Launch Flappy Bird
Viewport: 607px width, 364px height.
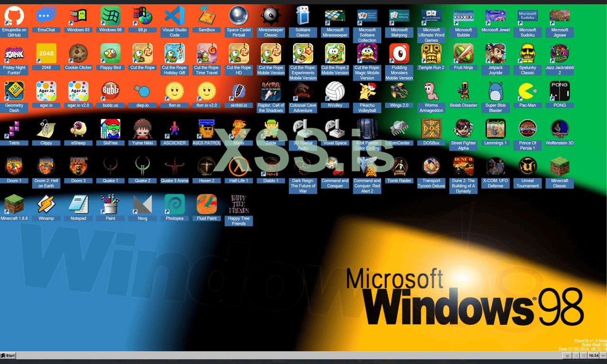110,54
